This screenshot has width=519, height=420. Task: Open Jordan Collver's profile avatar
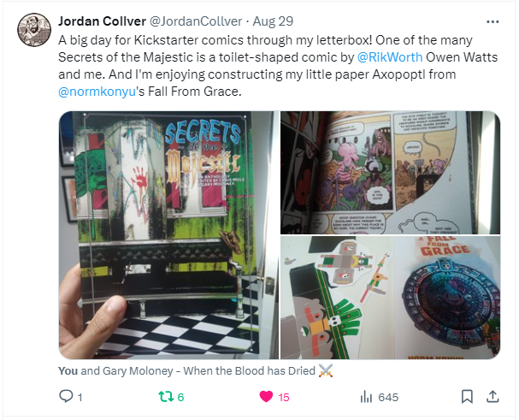pyautogui.click(x=34, y=30)
